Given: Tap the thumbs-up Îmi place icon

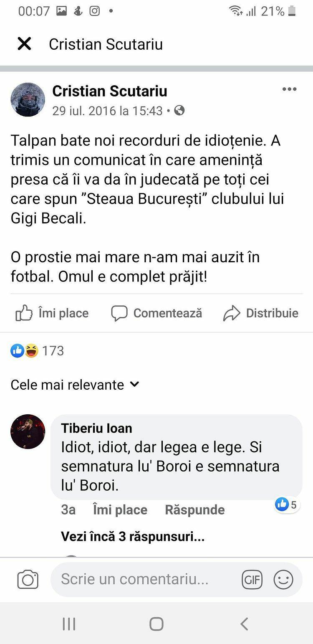Looking at the screenshot, I should (x=24, y=313).
